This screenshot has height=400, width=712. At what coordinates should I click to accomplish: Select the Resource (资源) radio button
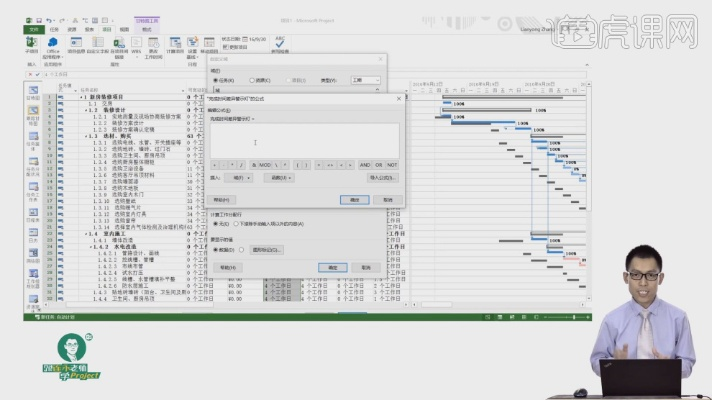point(252,79)
